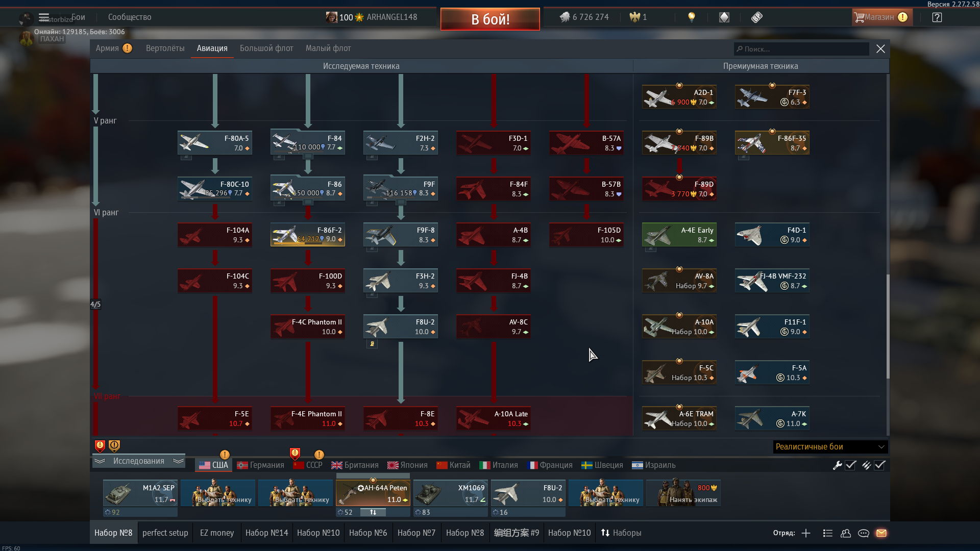Click the golden eagles currency icon
Screen dimensions: 980x551
coord(634,17)
